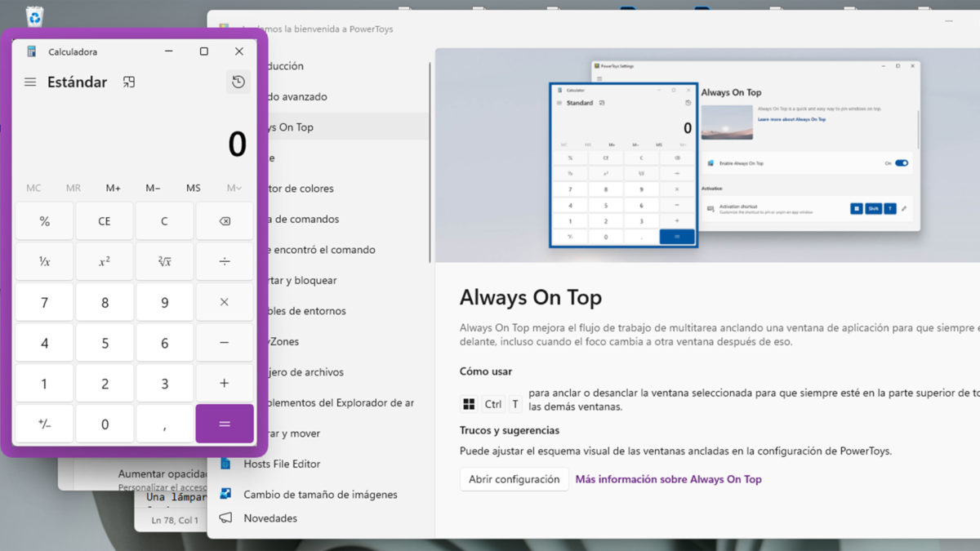
Task: Click digit 9 on the calculator
Action: pyautogui.click(x=164, y=302)
